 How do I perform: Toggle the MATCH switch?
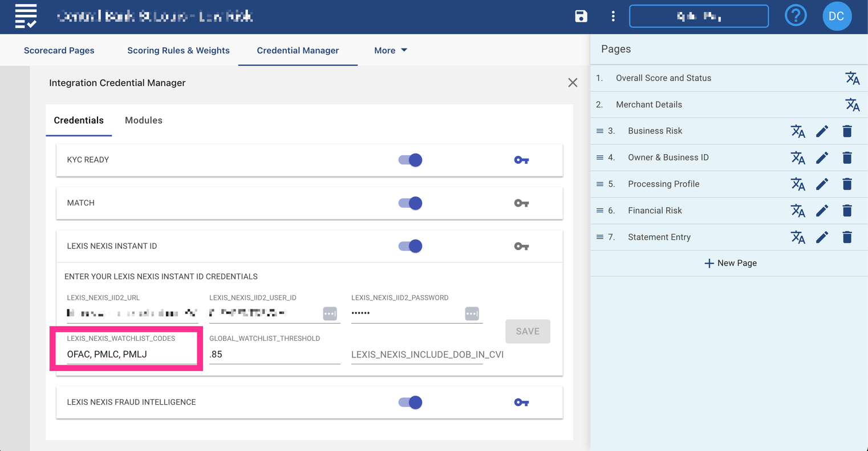coord(410,203)
